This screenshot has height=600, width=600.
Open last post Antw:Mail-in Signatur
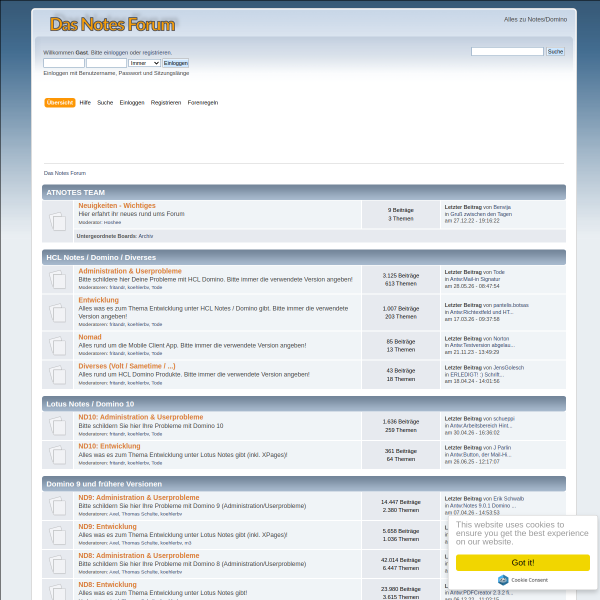(x=475, y=279)
